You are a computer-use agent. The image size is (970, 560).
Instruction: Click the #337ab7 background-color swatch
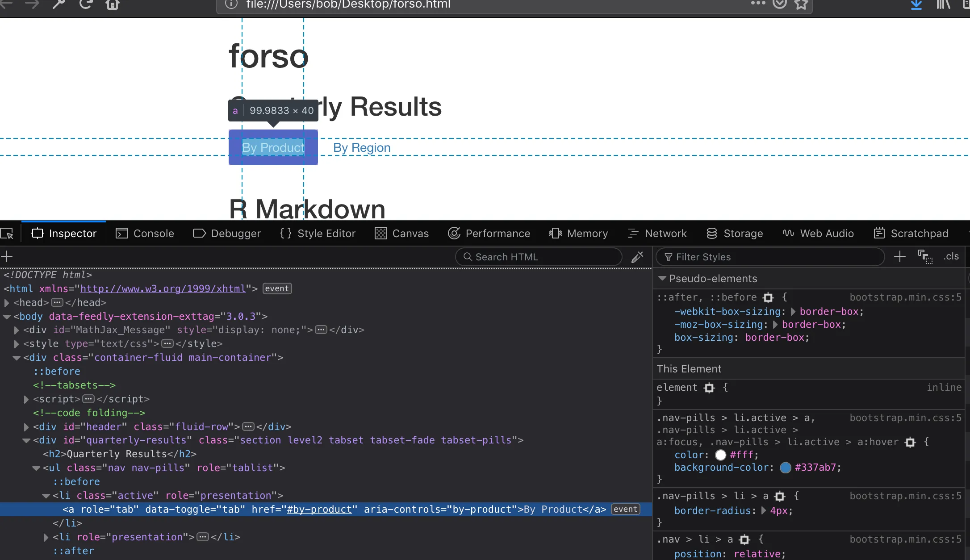(x=785, y=468)
